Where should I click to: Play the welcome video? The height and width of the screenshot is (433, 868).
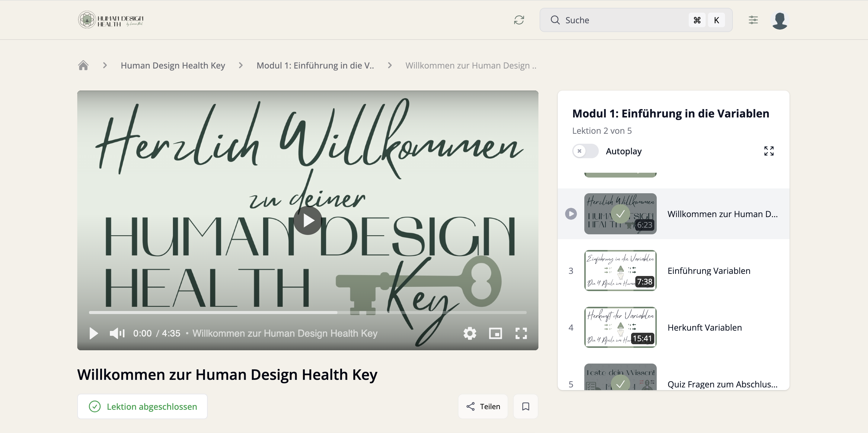pos(307,220)
